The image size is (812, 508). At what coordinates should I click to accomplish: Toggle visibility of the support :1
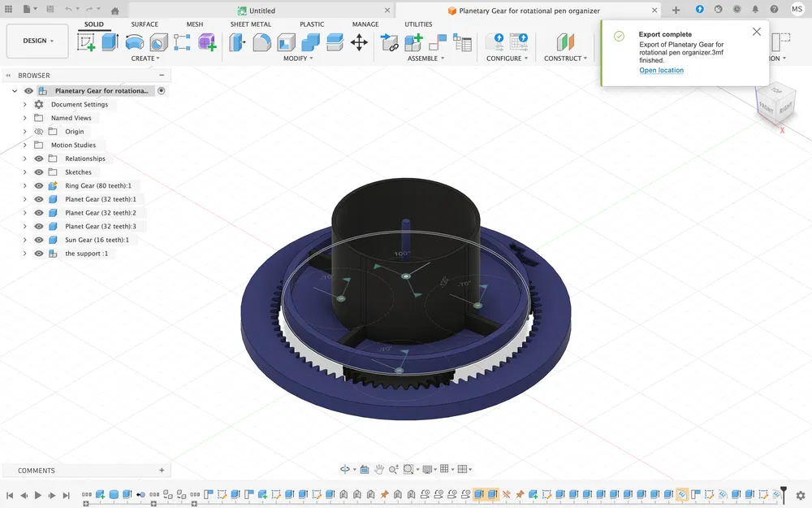(39, 254)
